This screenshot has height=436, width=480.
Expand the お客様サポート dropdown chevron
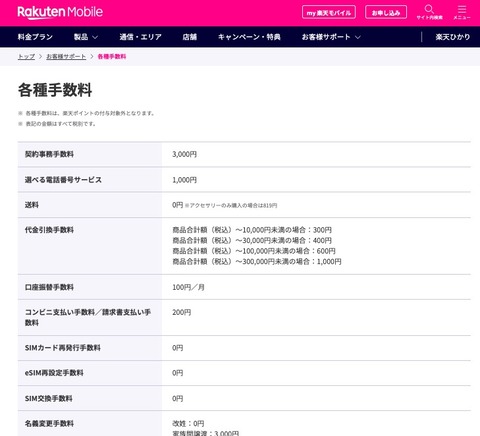pyautogui.click(x=358, y=37)
